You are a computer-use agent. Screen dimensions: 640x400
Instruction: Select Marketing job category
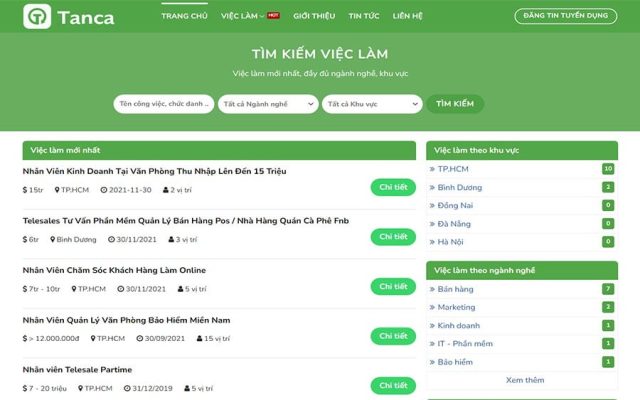(x=456, y=307)
